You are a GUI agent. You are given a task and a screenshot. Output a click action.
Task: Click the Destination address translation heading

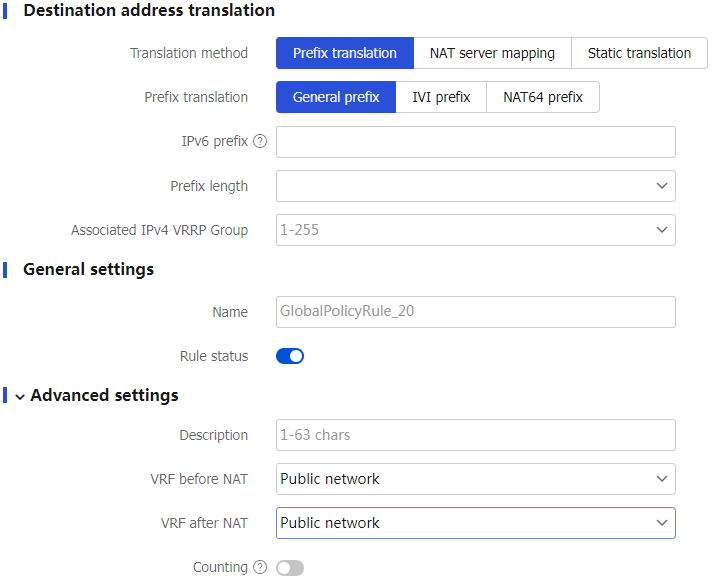point(149,10)
